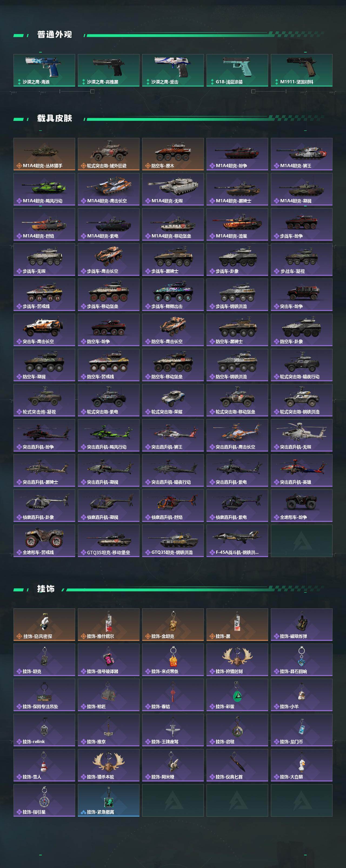Select the 挂饰-窃风密探 charm
Screen dimensions: 346x868
pyautogui.click(x=44, y=624)
